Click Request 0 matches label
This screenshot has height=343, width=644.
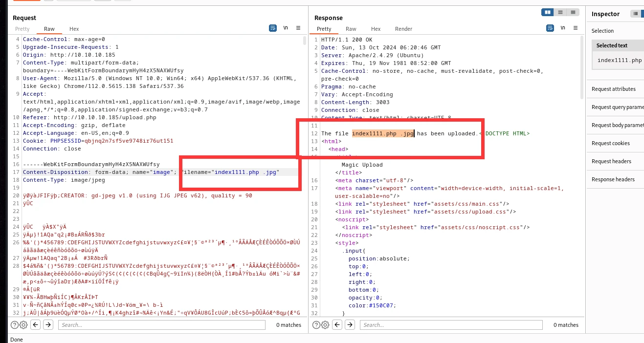click(x=289, y=325)
